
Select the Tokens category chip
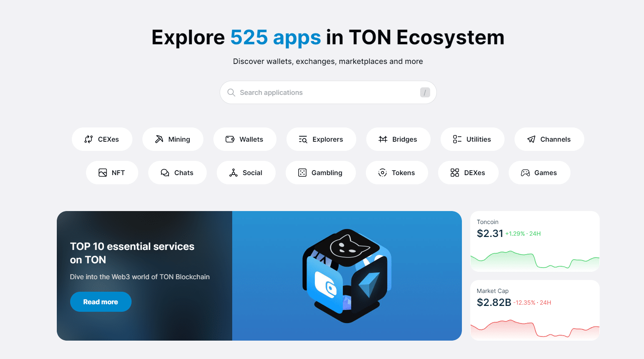[397, 173]
